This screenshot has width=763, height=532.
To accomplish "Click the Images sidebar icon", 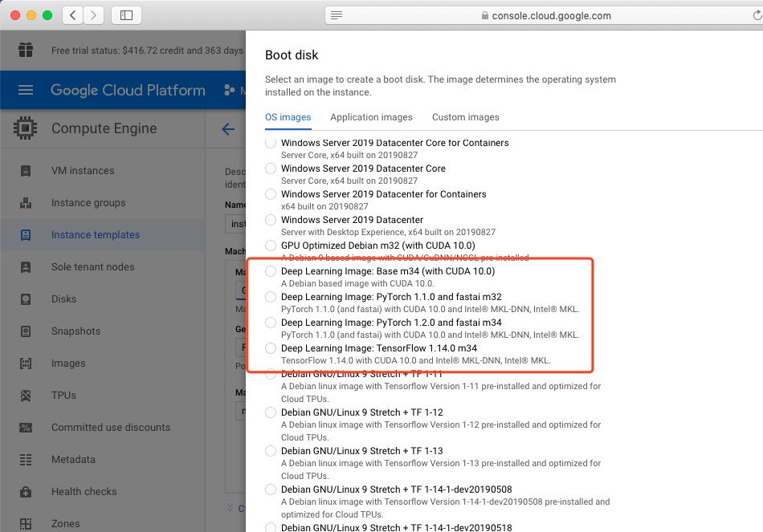I will point(26,363).
